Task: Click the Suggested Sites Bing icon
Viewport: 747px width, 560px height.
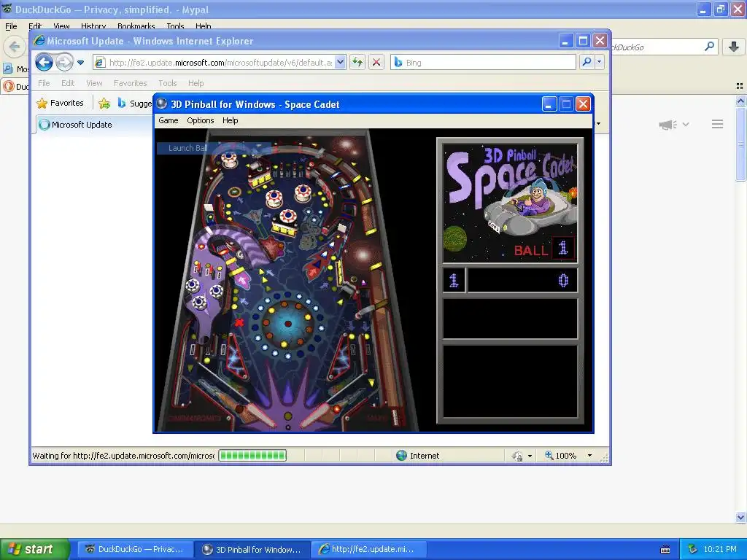Action: pyautogui.click(x=122, y=103)
